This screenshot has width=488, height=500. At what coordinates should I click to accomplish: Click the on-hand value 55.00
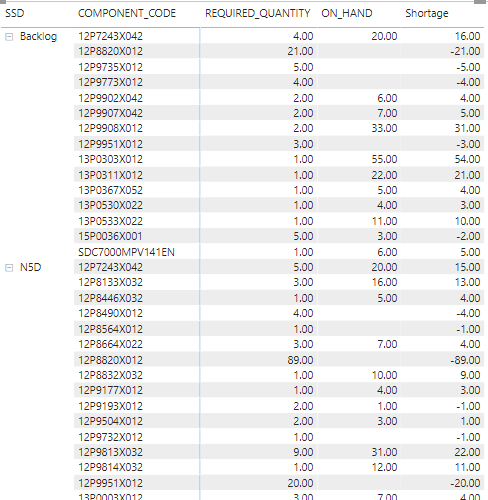[384, 159]
